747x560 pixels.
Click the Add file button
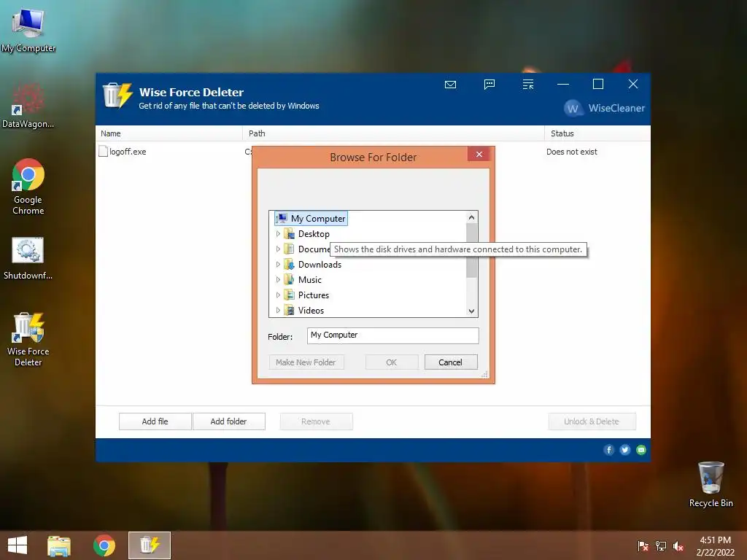tap(155, 421)
